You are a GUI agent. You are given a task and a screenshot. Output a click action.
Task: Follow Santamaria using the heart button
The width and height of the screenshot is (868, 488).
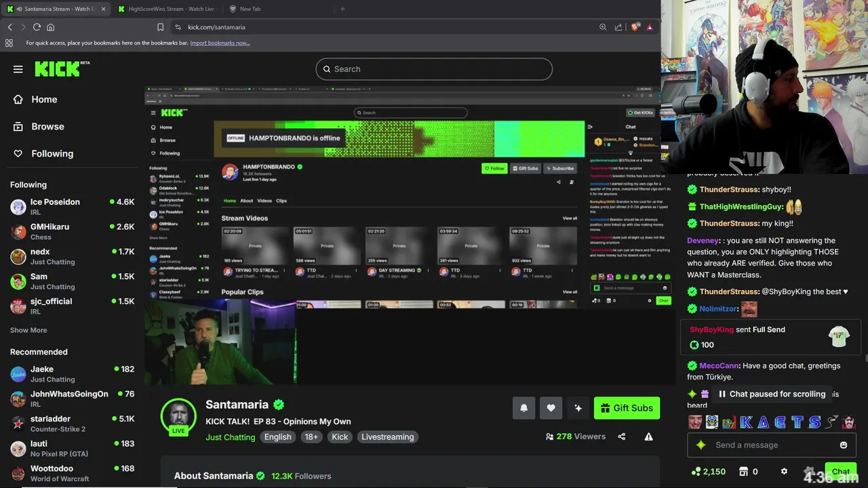click(x=551, y=408)
